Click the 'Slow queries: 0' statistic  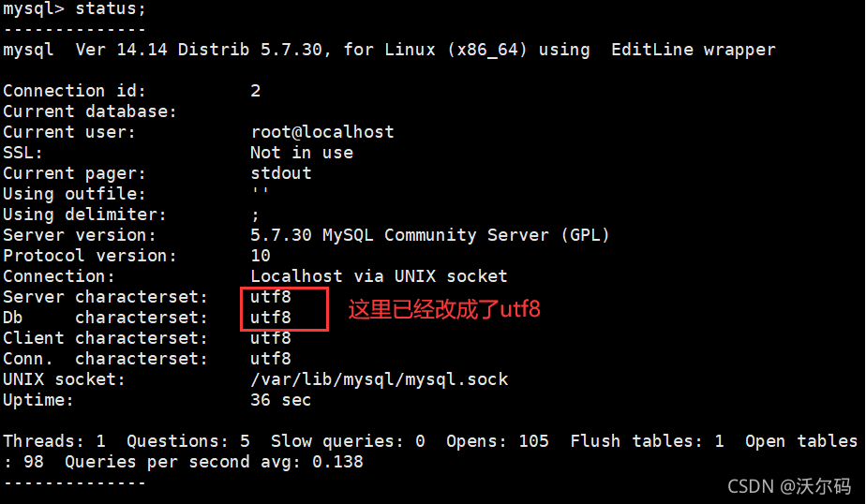click(347, 440)
